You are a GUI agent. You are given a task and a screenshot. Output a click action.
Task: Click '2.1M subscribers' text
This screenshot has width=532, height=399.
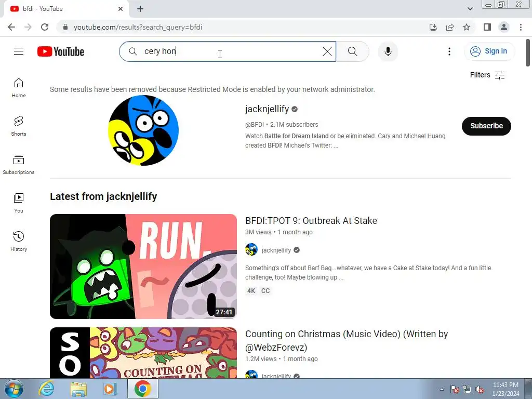tap(294, 125)
